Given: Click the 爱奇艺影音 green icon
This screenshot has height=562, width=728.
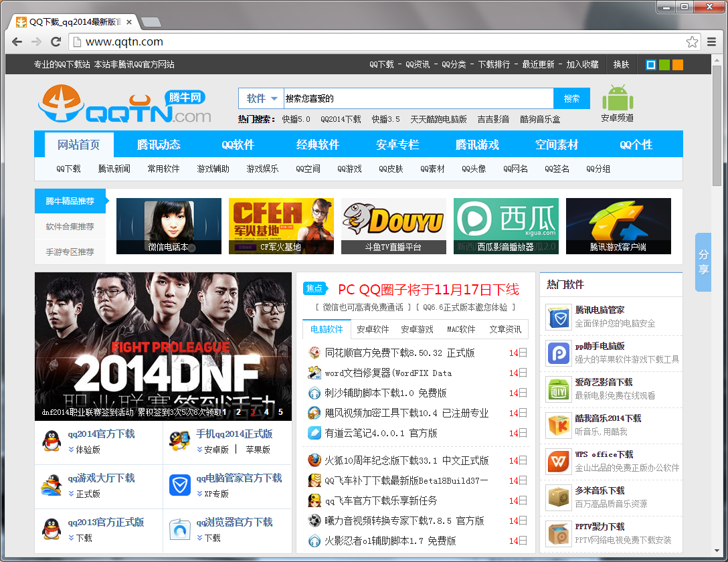Looking at the screenshot, I should pyautogui.click(x=558, y=389).
